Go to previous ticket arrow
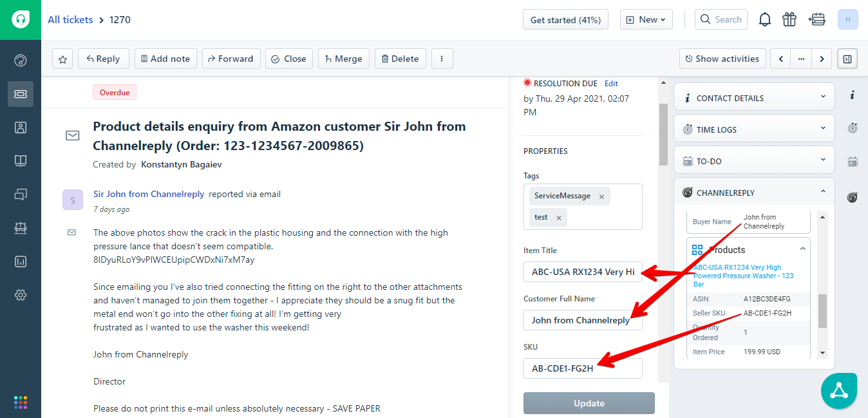The height and width of the screenshot is (418, 868). 781,59
